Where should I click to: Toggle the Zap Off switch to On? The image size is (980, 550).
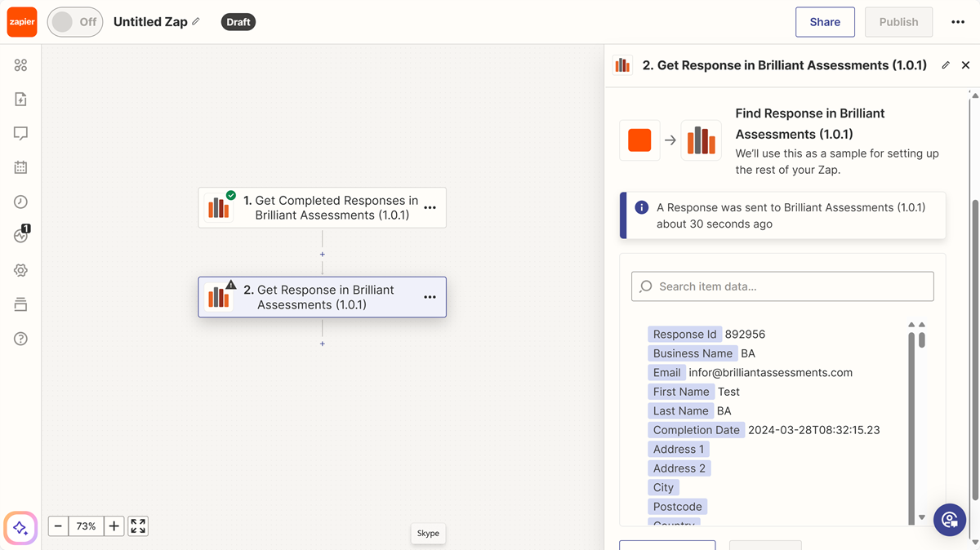[74, 22]
